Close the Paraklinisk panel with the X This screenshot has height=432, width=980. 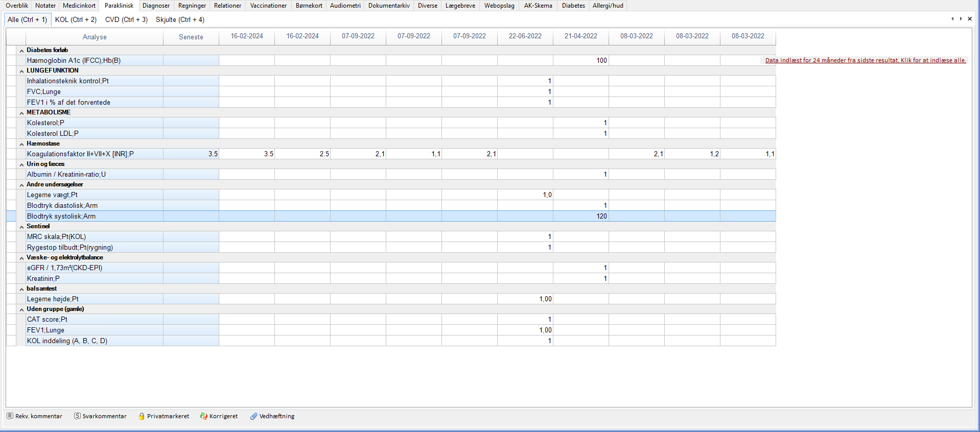[969, 19]
